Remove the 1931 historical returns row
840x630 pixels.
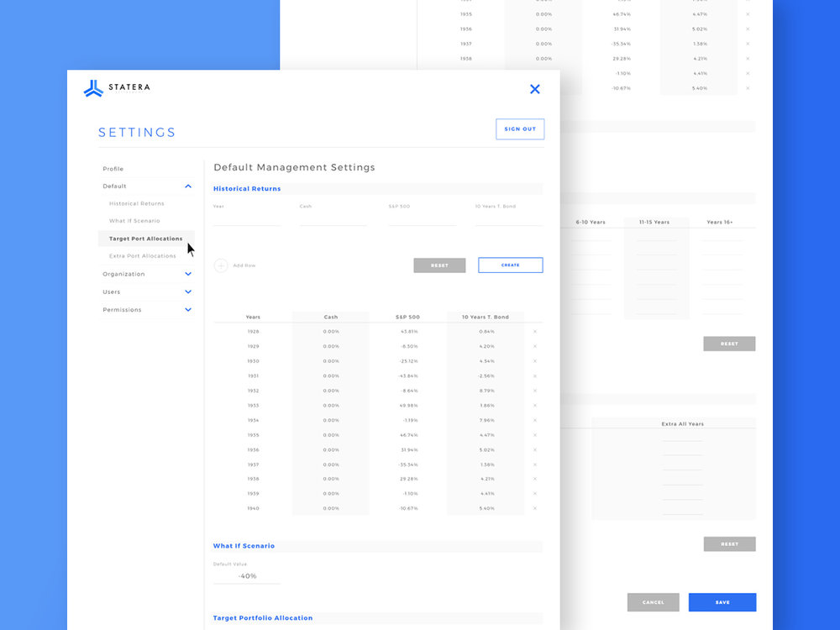click(535, 376)
